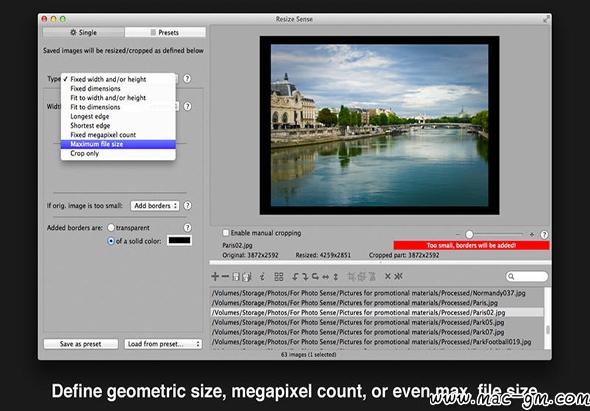Switch to the Single tab
Image resolution: width=590 pixels, height=411 pixels.
pyautogui.click(x=84, y=32)
